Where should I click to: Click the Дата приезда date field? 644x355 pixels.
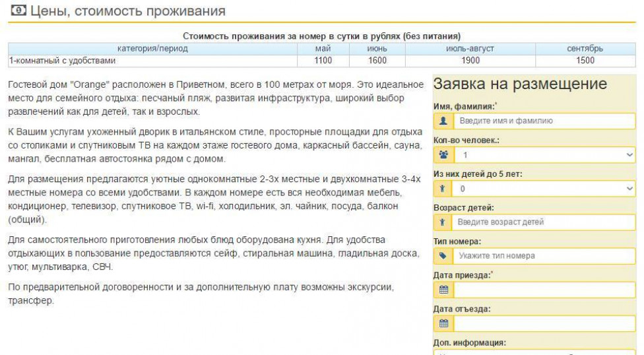click(x=544, y=290)
